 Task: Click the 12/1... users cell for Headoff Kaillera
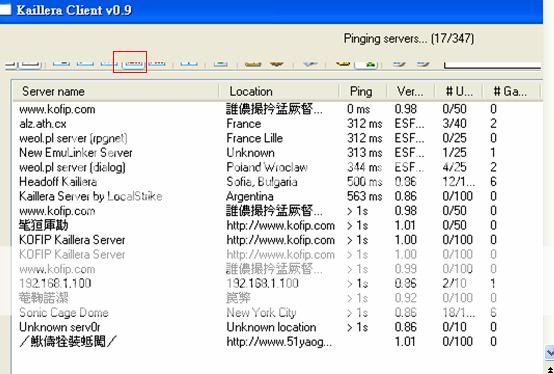pyautogui.click(x=459, y=182)
